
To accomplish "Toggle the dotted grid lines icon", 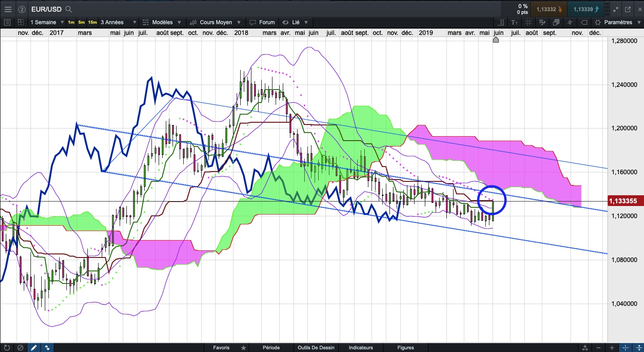I will (528, 22).
